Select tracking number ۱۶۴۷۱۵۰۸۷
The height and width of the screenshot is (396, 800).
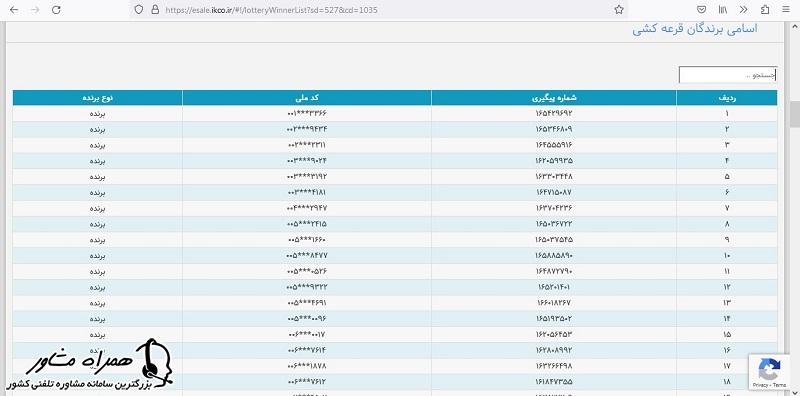554,192
